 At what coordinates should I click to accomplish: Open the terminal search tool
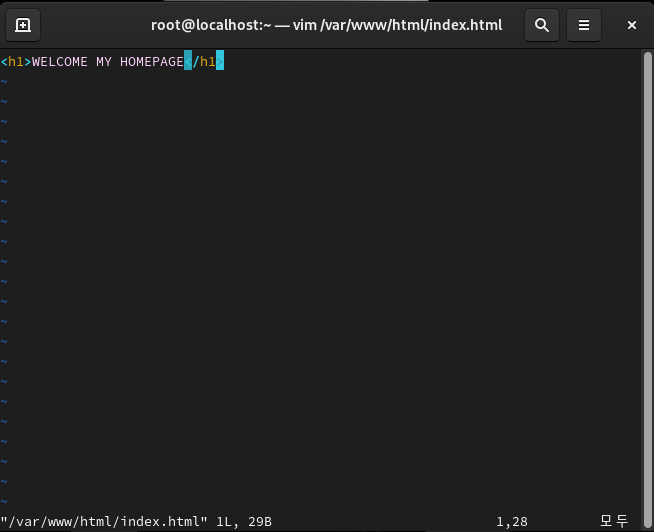click(542, 25)
